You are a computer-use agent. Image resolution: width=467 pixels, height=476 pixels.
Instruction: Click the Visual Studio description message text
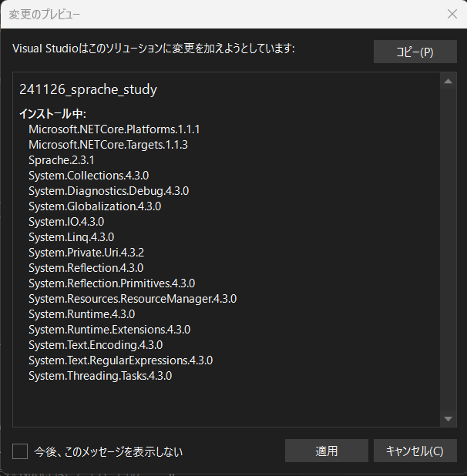tap(153, 49)
